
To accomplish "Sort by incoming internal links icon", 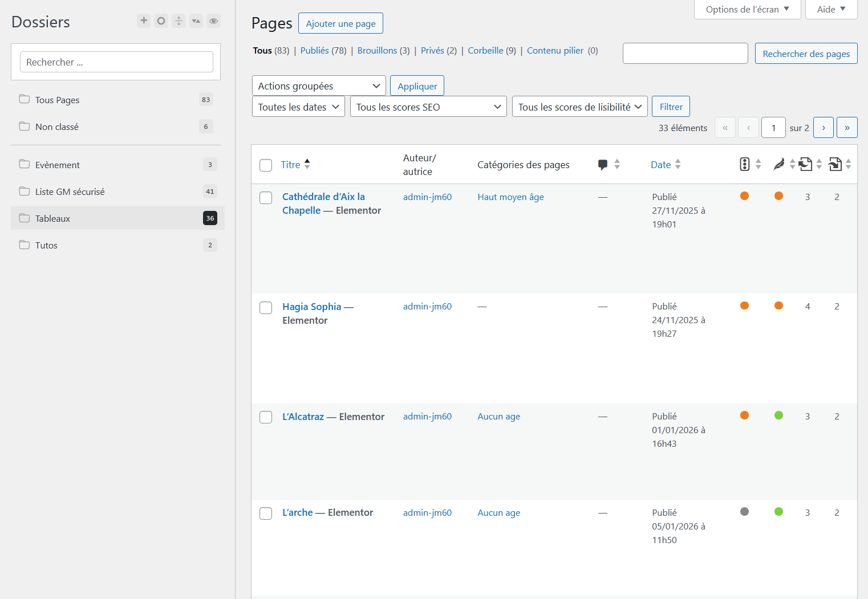I will click(x=835, y=165).
